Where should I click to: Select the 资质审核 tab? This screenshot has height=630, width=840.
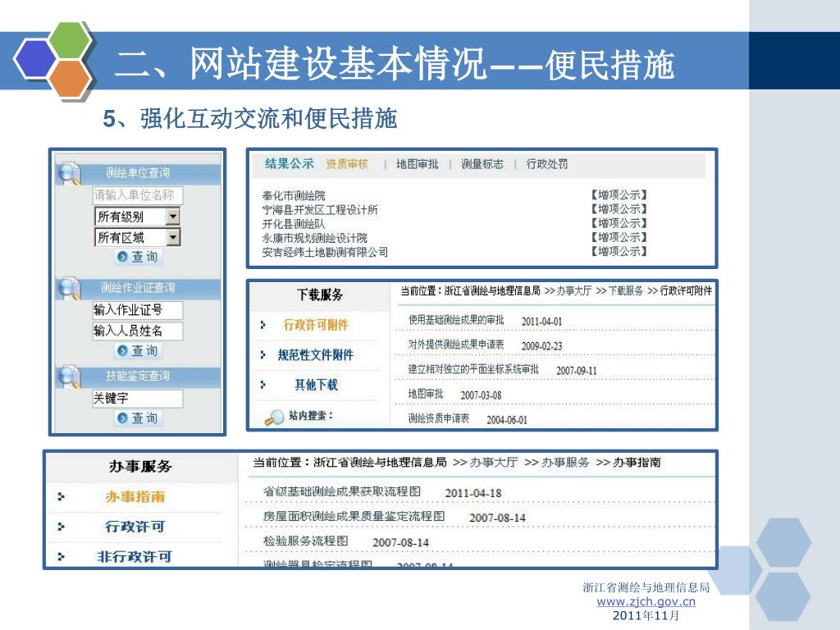347,164
